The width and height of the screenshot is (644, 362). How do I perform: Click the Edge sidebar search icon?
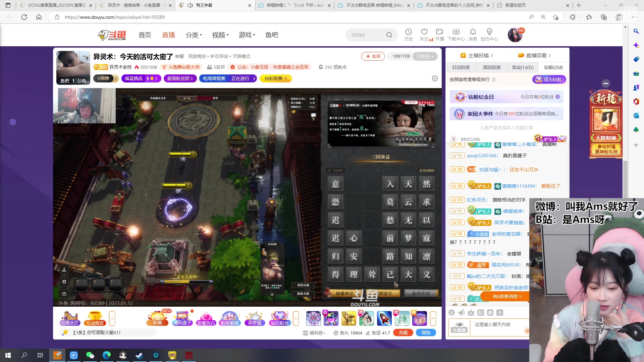636,31
